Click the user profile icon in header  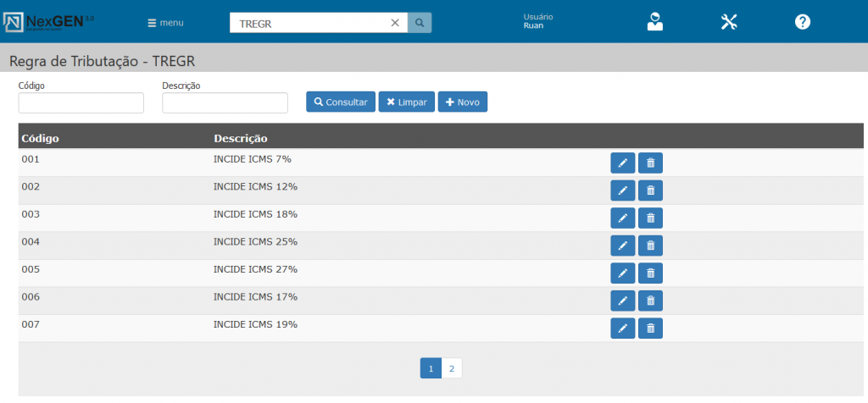pos(654,22)
